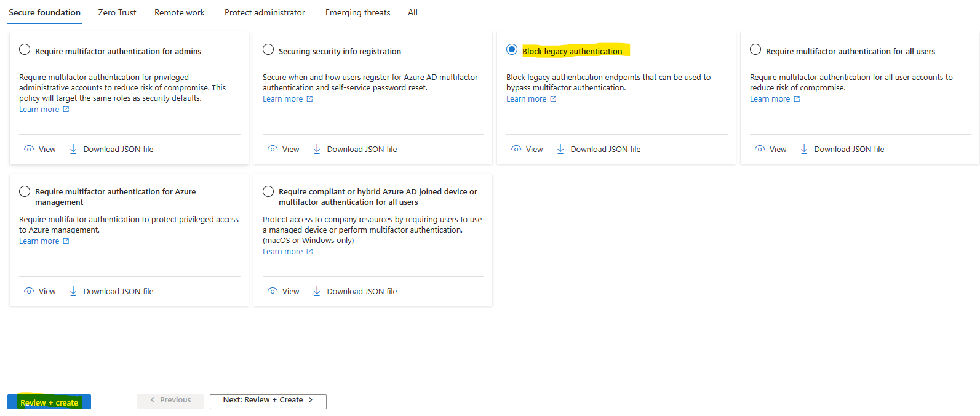Open Learn more link for security info registration
The height and width of the screenshot is (416, 980).
click(x=283, y=99)
